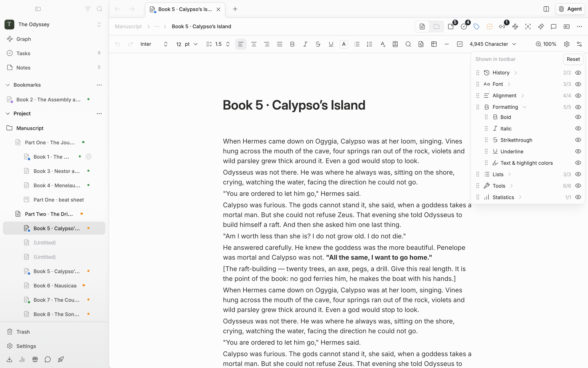The image size is (588, 368).
Task: Open Tasks in the sidebar
Action: pos(54,53)
